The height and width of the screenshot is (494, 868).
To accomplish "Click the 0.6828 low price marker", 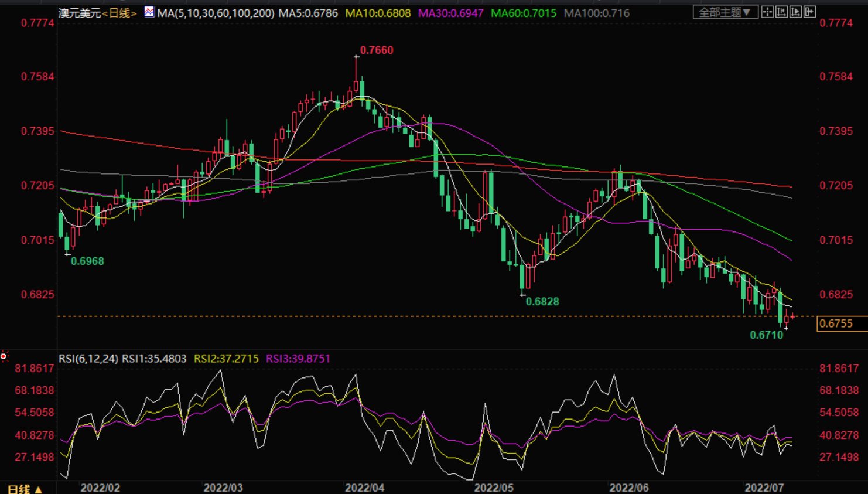I will tap(542, 302).
